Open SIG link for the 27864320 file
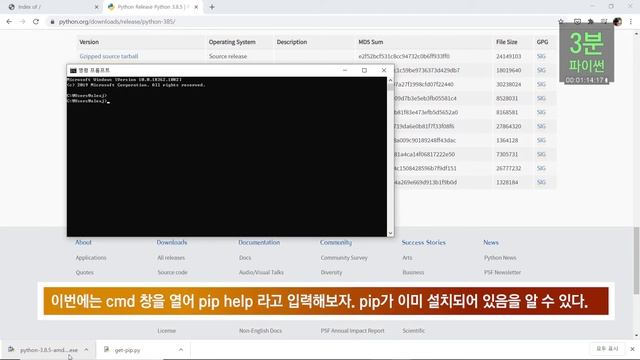 [541, 127]
